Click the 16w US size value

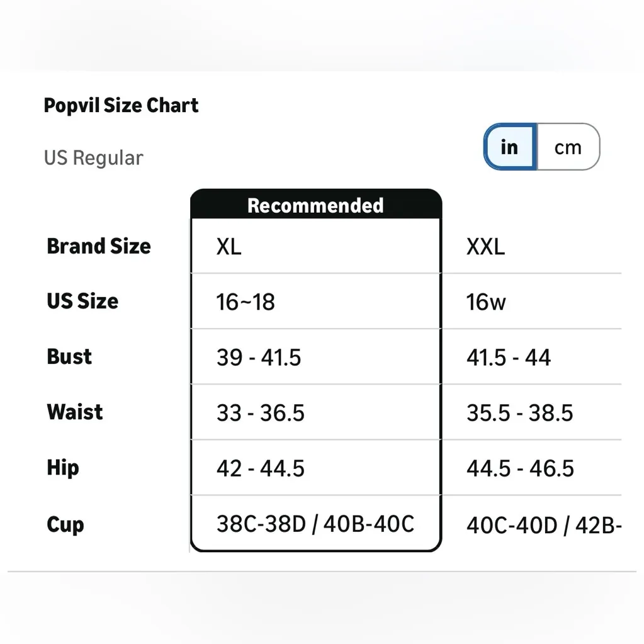[x=486, y=302]
